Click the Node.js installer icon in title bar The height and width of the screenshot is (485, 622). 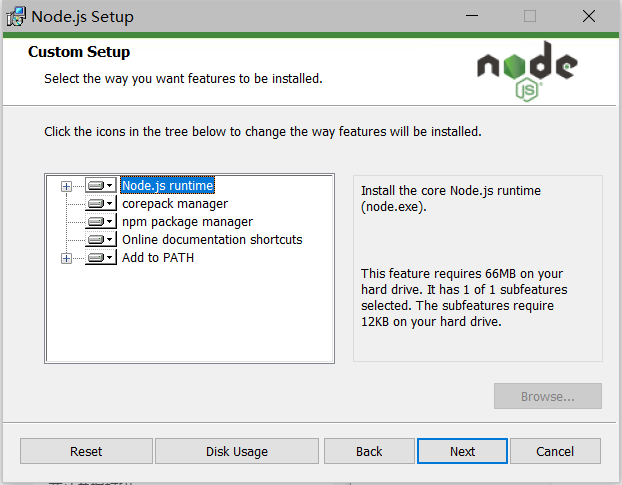point(16,16)
